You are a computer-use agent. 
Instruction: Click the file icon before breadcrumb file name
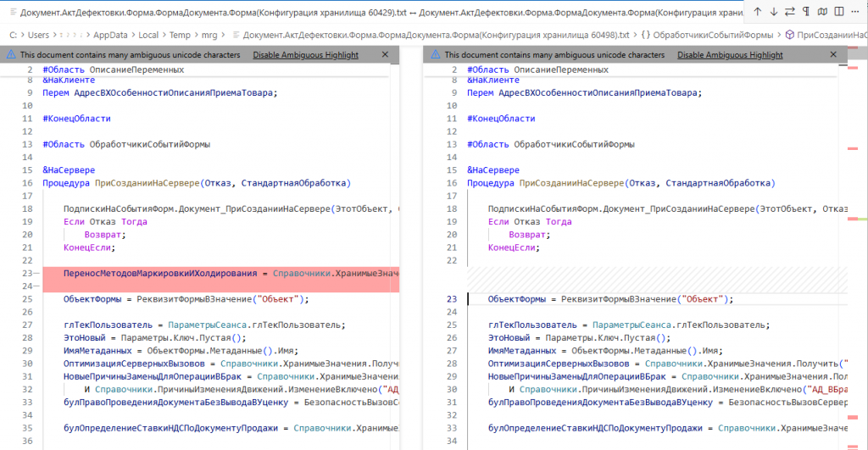coord(236,35)
